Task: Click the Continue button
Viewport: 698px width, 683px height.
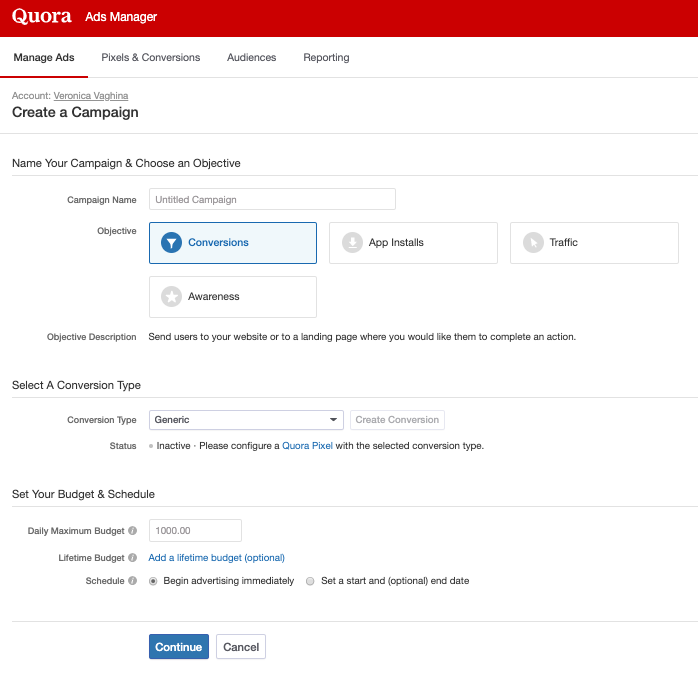Action: pos(179,646)
